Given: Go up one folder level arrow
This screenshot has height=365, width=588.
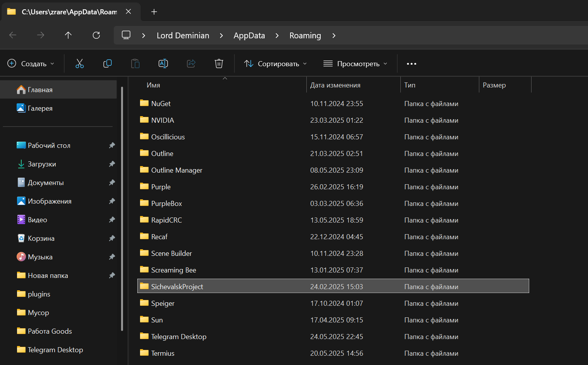Looking at the screenshot, I should 68,36.
